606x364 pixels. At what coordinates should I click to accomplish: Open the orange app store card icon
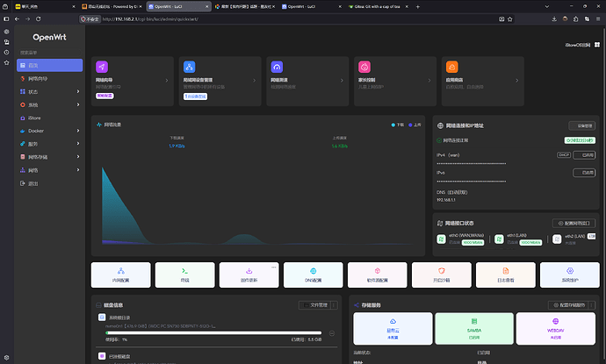451,67
